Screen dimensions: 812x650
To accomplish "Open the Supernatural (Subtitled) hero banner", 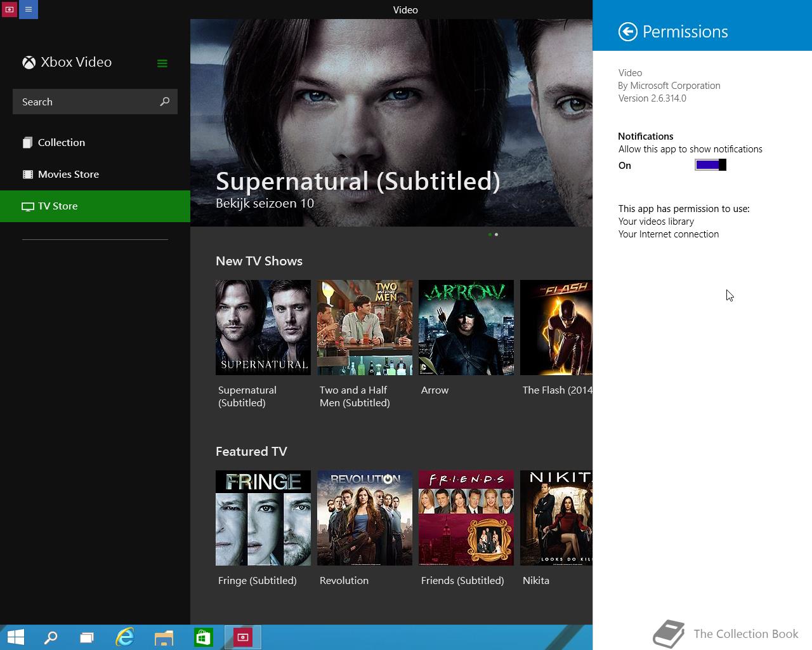I will coord(391,123).
